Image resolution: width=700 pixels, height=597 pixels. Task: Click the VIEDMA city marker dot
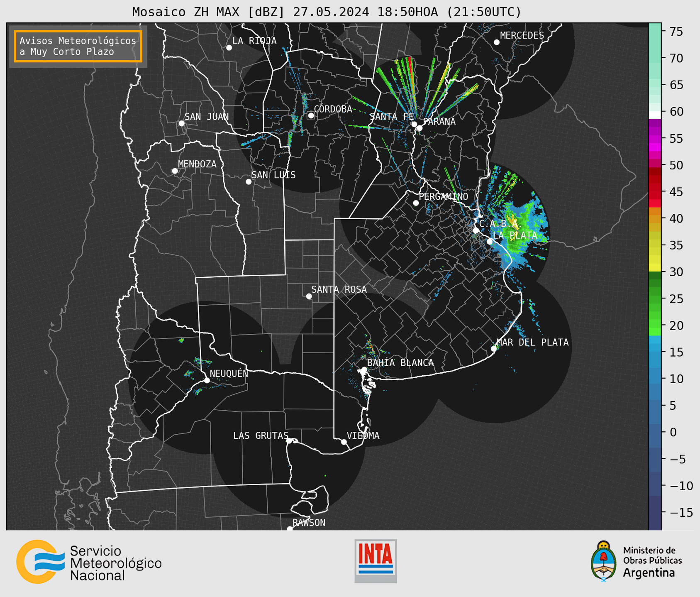344,442
